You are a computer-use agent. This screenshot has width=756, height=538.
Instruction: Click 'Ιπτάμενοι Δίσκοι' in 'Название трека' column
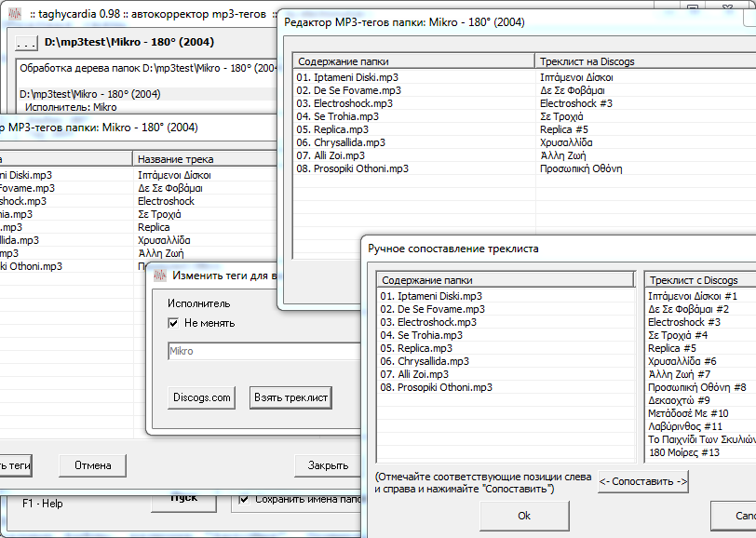click(x=174, y=176)
